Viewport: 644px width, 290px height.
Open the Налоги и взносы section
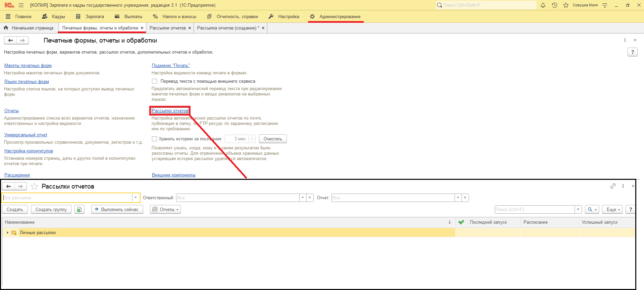pyautogui.click(x=174, y=17)
